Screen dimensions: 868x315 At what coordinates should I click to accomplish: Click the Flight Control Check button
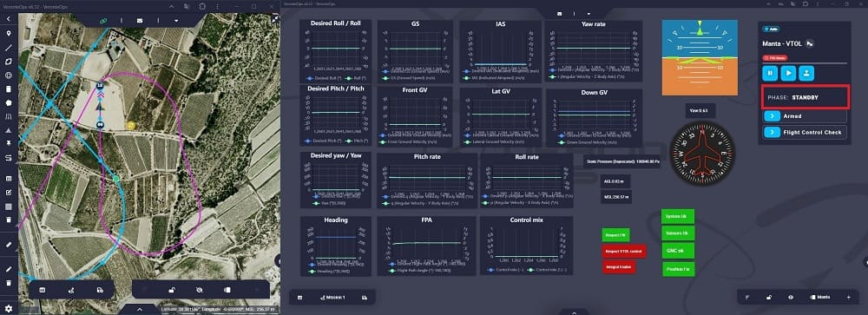[x=805, y=132]
